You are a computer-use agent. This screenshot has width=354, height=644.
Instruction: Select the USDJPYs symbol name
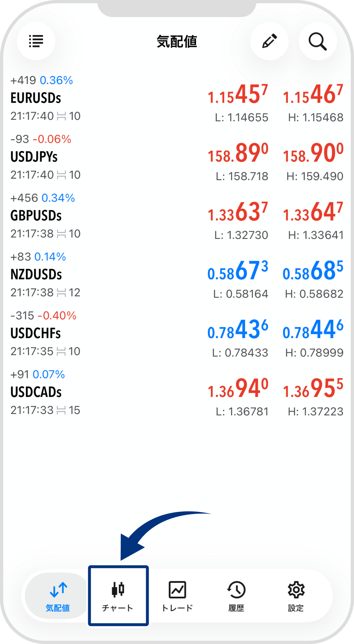click(34, 157)
